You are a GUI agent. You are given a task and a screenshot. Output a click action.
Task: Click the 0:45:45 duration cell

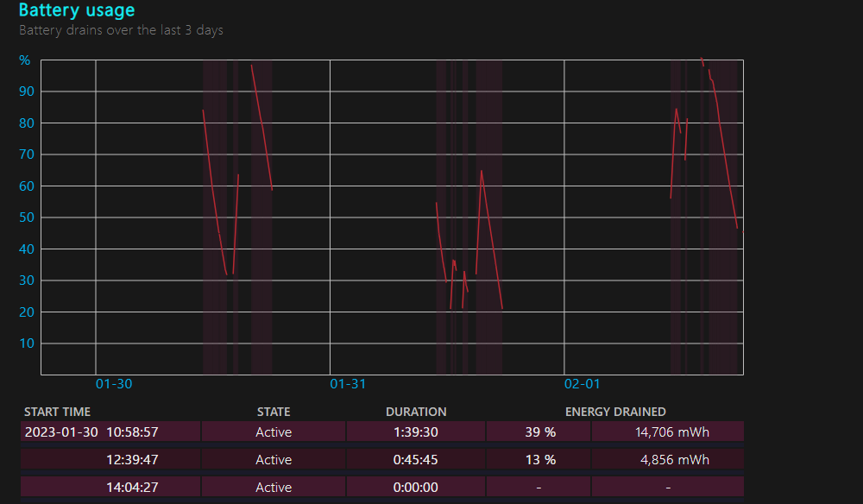tap(416, 459)
